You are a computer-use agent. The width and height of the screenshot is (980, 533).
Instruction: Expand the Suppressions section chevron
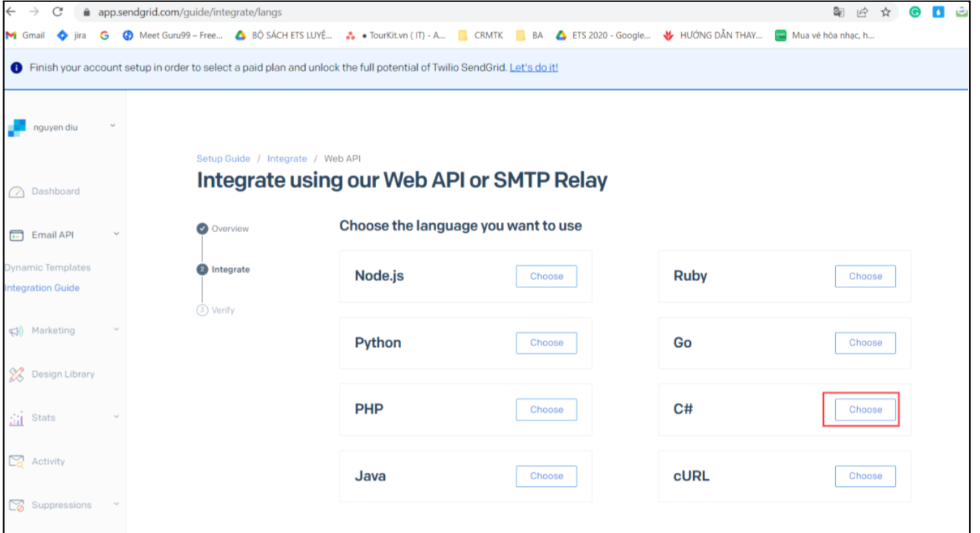[116, 504]
